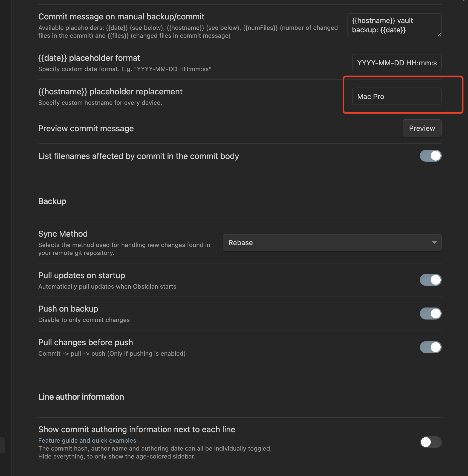Click the hostname placeholder replacement title
This screenshot has height=476, width=468.
pos(110,92)
